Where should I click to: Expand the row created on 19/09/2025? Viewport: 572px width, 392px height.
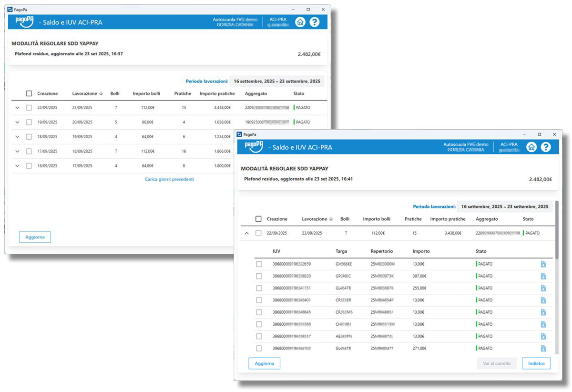point(18,122)
